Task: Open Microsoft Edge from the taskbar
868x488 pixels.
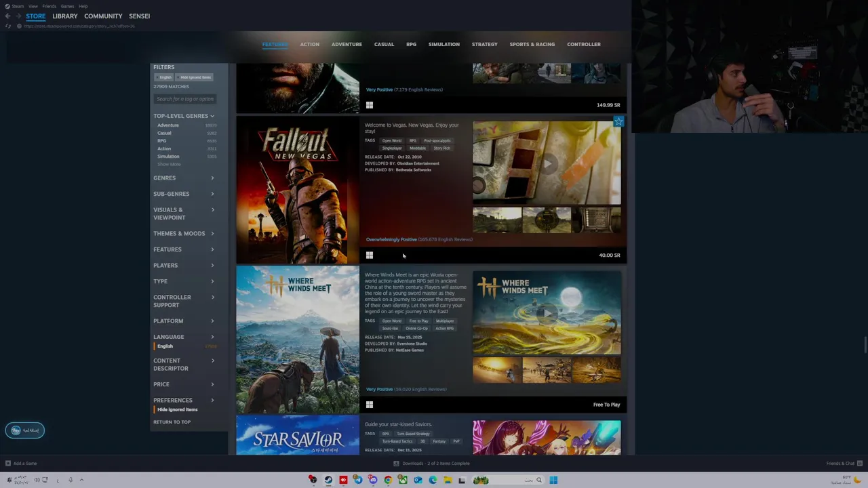Action: (433, 480)
